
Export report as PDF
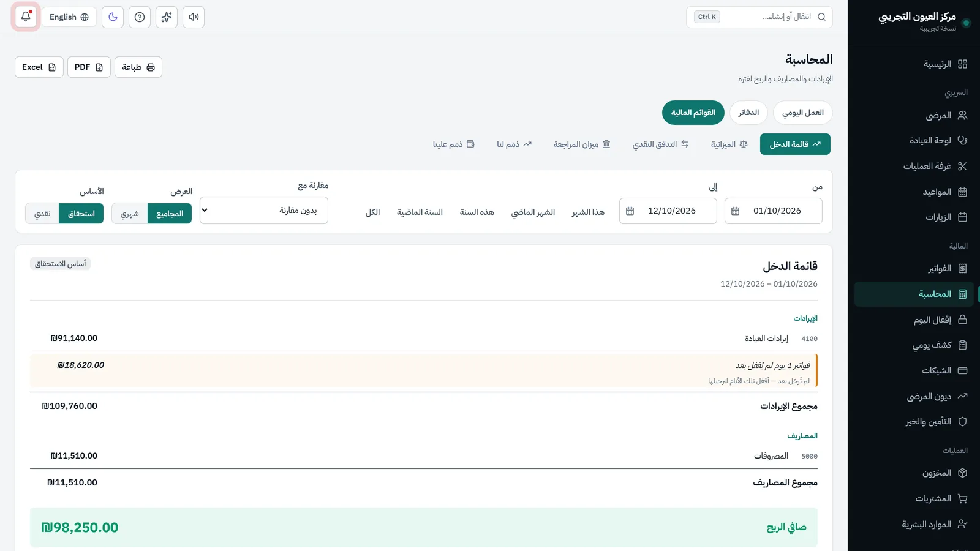coord(89,67)
